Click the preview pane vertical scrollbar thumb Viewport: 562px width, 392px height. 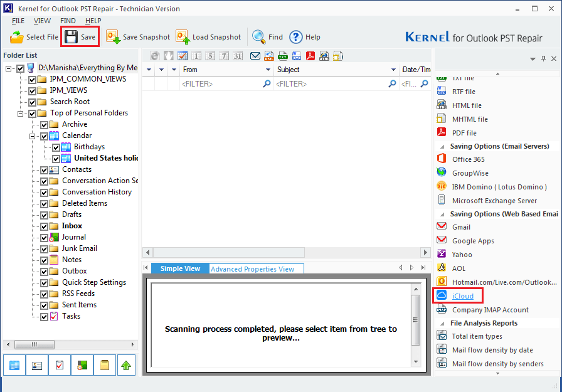(416, 320)
